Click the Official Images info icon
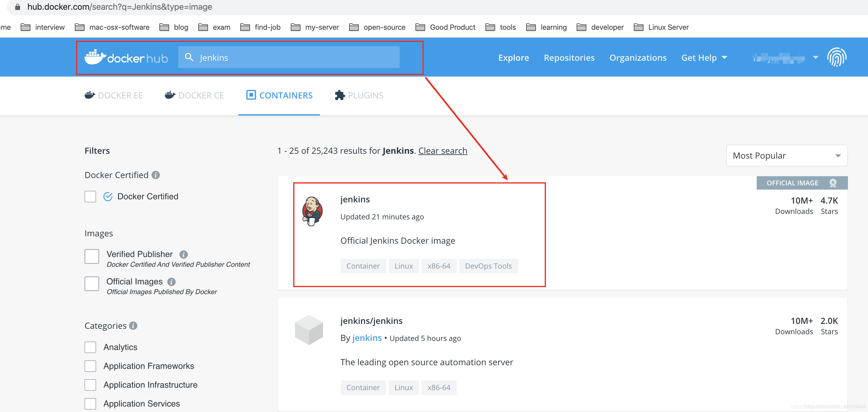 point(172,282)
